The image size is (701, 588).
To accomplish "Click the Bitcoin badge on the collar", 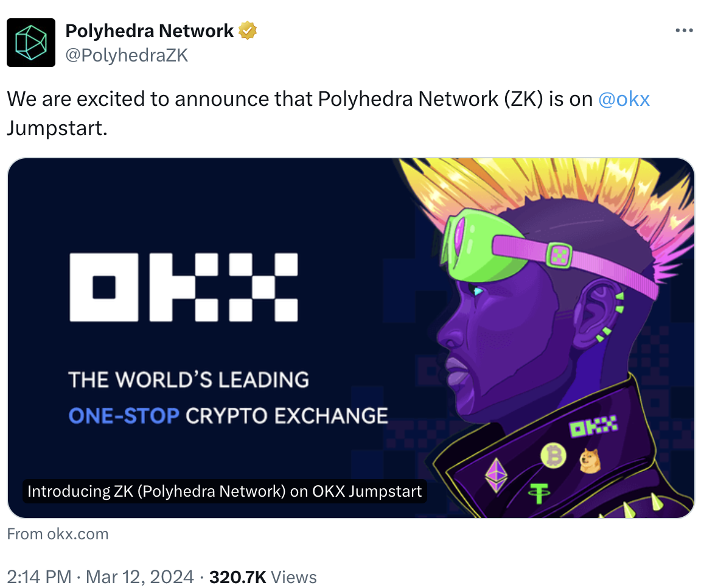I will 553,456.
